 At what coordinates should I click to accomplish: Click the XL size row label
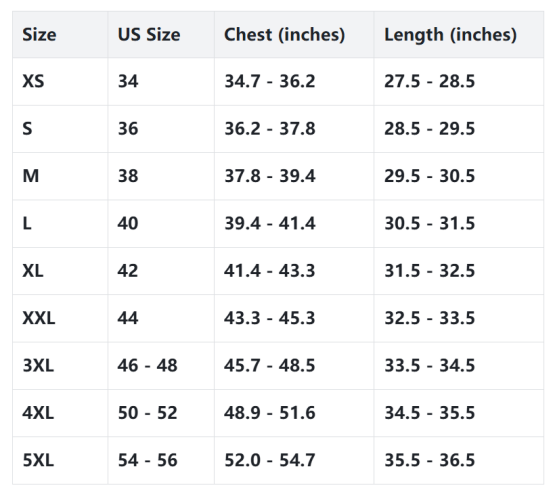[x=33, y=271]
